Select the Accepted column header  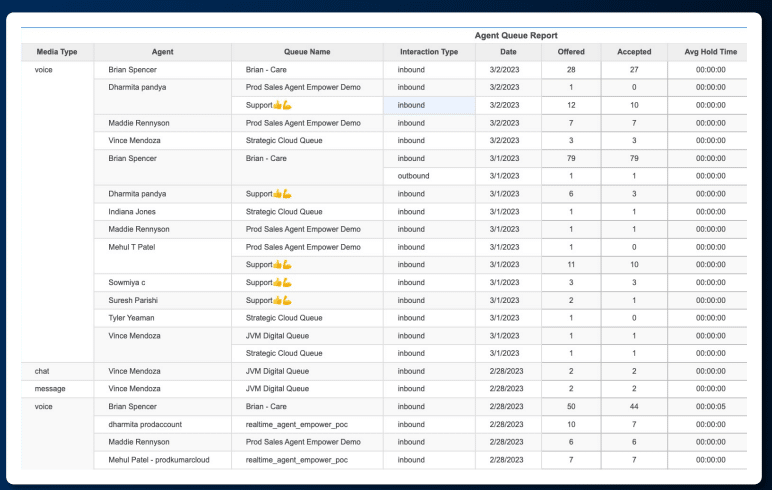tap(634, 52)
